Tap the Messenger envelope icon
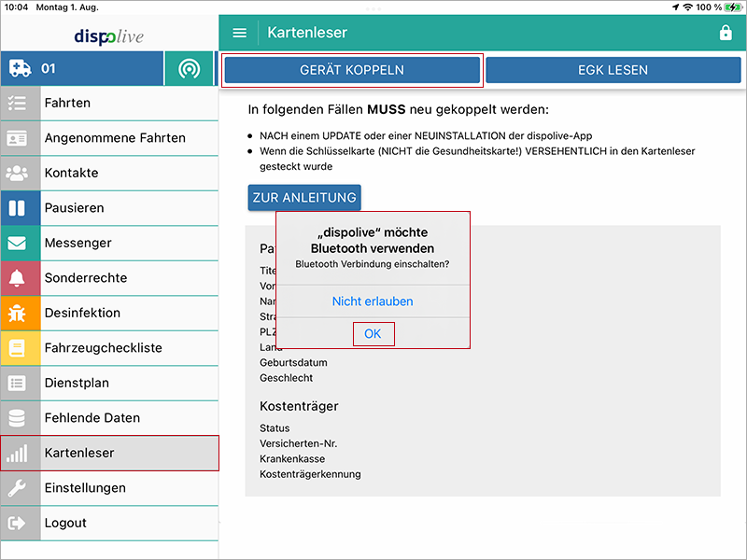The height and width of the screenshot is (560, 747). tap(17, 244)
